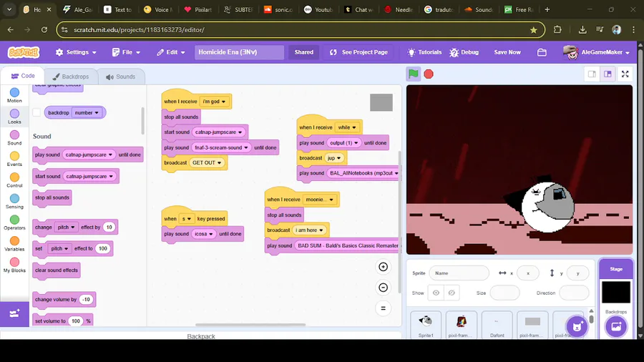Select the Operators block category
Image resolution: width=644 pixels, height=362 pixels.
point(14,222)
